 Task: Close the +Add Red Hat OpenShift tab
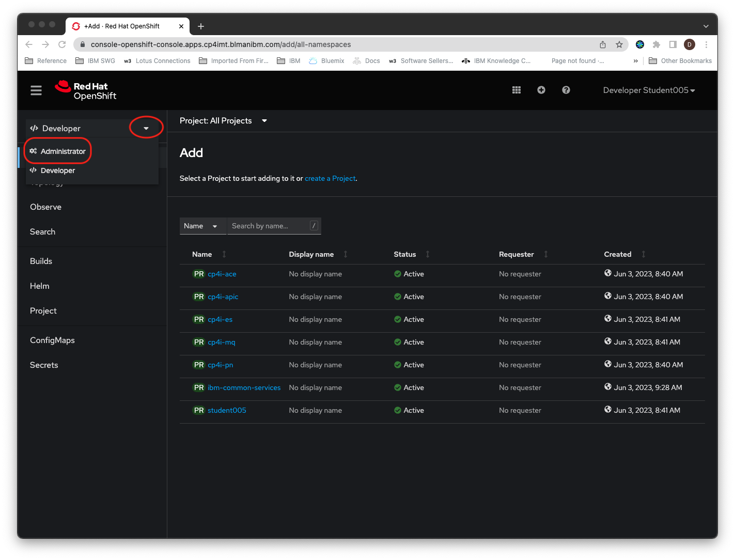point(181,26)
